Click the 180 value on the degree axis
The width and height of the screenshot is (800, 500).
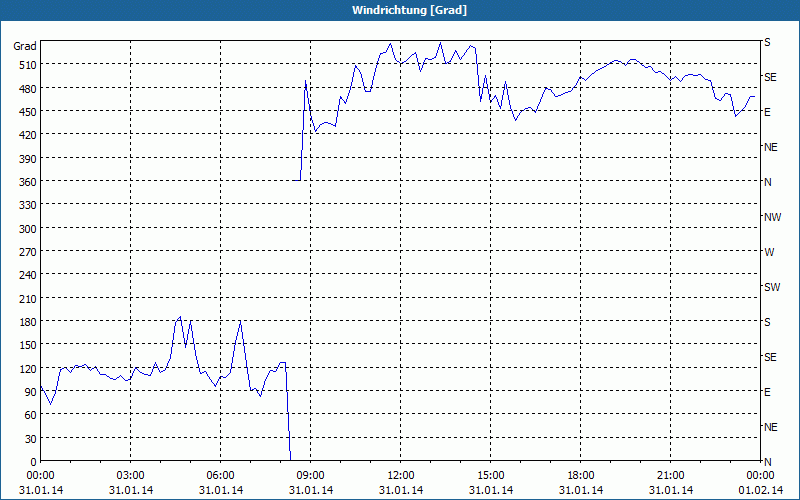tap(28, 322)
